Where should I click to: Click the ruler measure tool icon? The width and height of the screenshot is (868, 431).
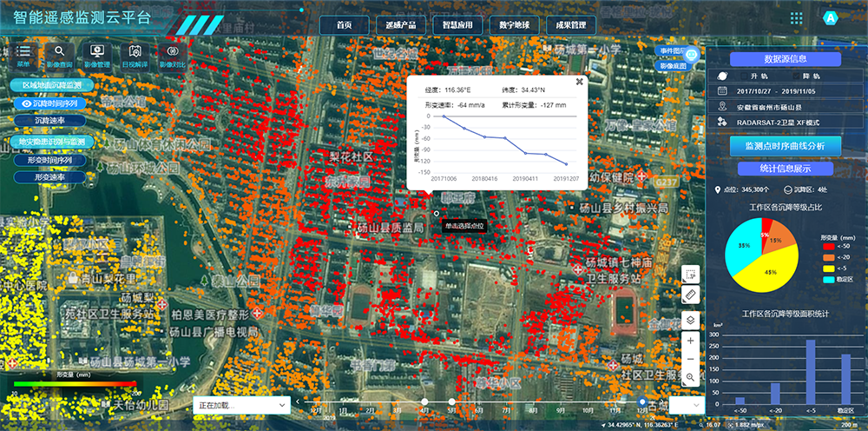point(690,295)
